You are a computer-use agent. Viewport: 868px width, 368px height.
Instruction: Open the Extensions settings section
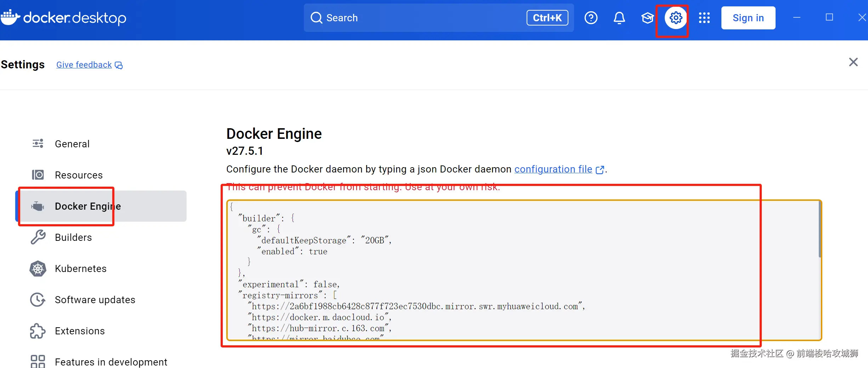pos(101,331)
